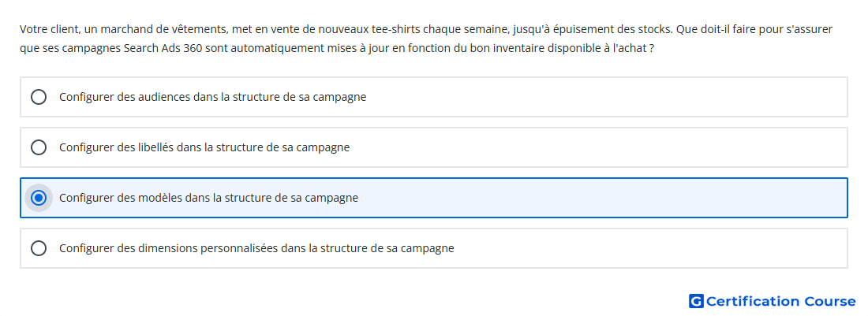Screen dimensions: 868x316
Task: Click the dimensions personnalisées answer text
Action: (x=256, y=248)
